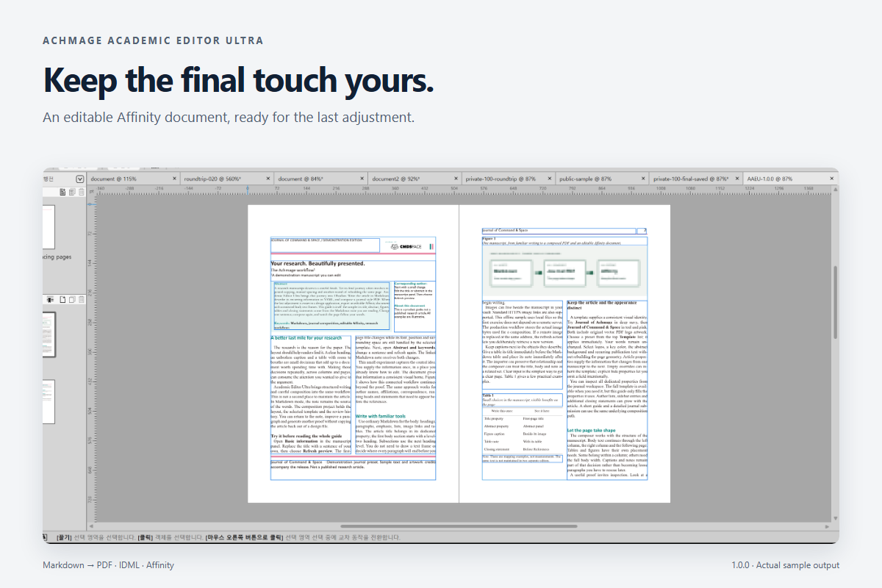Click the 'cing pages' label in left panel
The height and width of the screenshot is (588, 882).
click(x=57, y=257)
